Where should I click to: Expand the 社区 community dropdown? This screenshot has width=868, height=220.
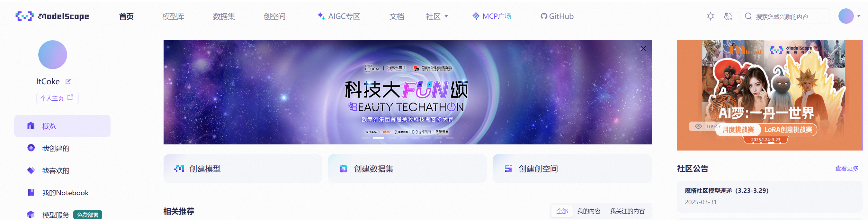tap(437, 16)
